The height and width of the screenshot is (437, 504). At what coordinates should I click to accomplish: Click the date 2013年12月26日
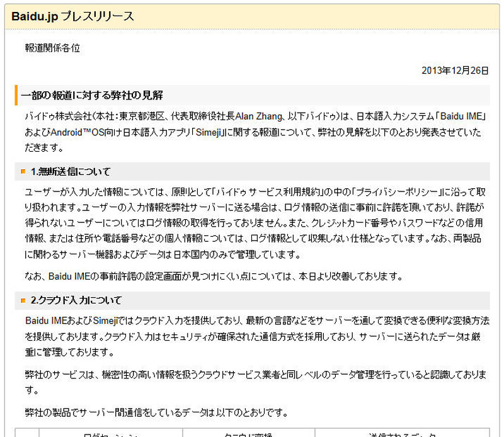pyautogui.click(x=455, y=71)
